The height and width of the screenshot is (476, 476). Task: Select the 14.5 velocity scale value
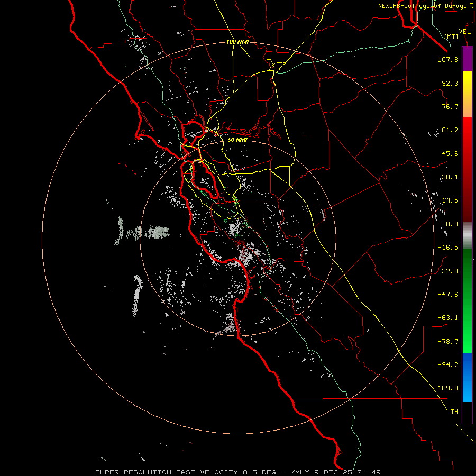pyautogui.click(x=450, y=200)
